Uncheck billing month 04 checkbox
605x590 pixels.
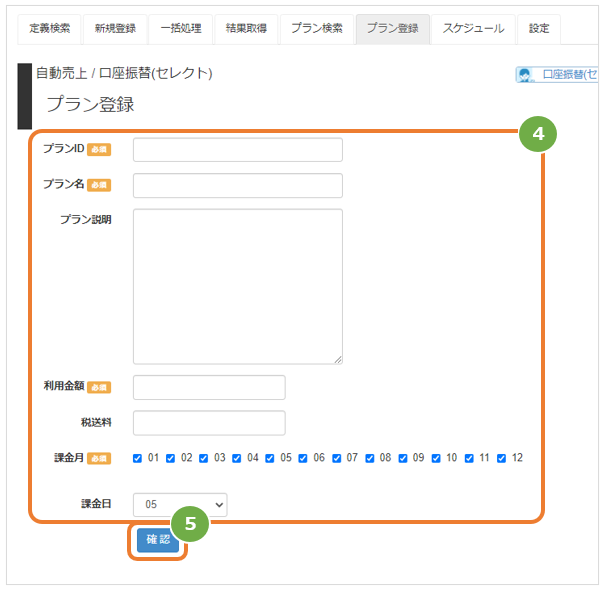click(x=237, y=458)
